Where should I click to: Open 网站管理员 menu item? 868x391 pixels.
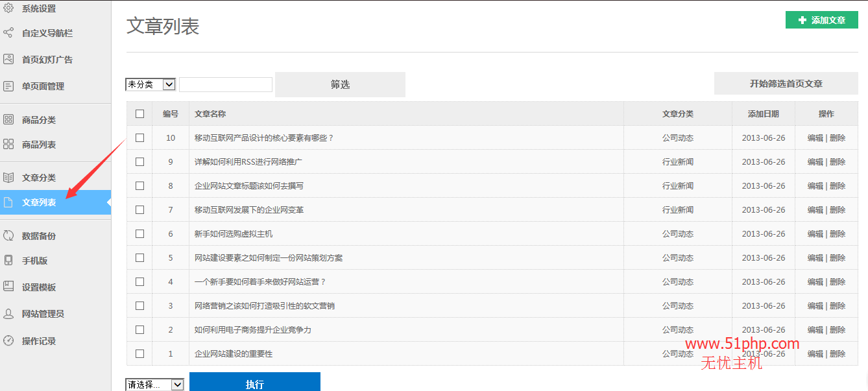click(43, 314)
